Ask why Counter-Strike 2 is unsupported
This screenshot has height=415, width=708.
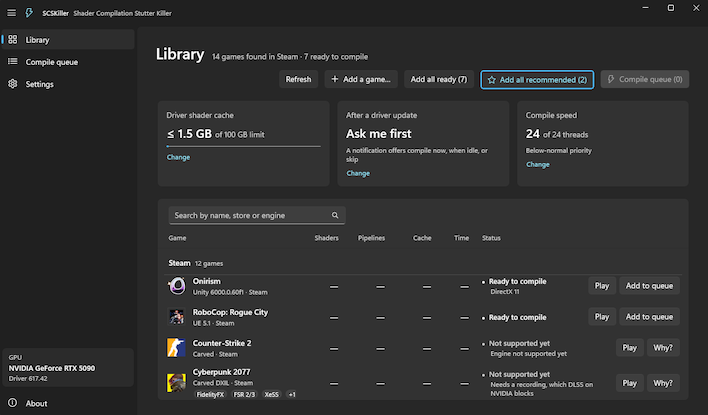click(663, 348)
